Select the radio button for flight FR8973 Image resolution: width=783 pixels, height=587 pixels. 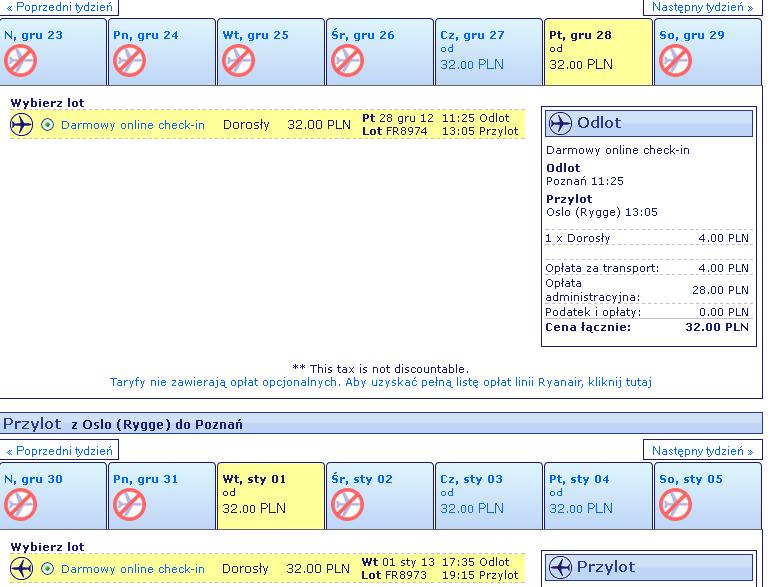(x=47, y=569)
